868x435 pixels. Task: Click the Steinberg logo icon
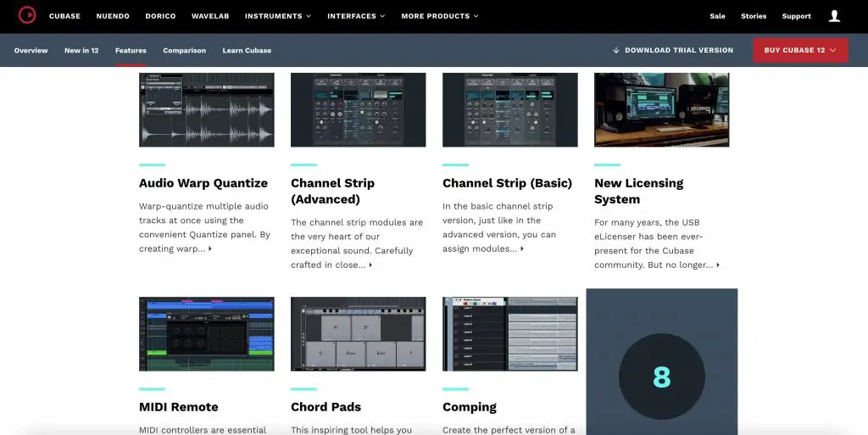pos(27,15)
